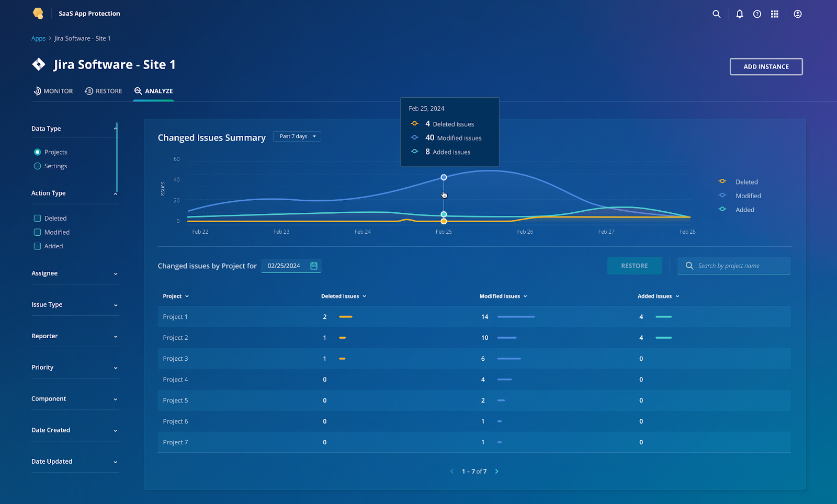Click the calendar icon in date field
837x504 pixels.
tap(314, 266)
